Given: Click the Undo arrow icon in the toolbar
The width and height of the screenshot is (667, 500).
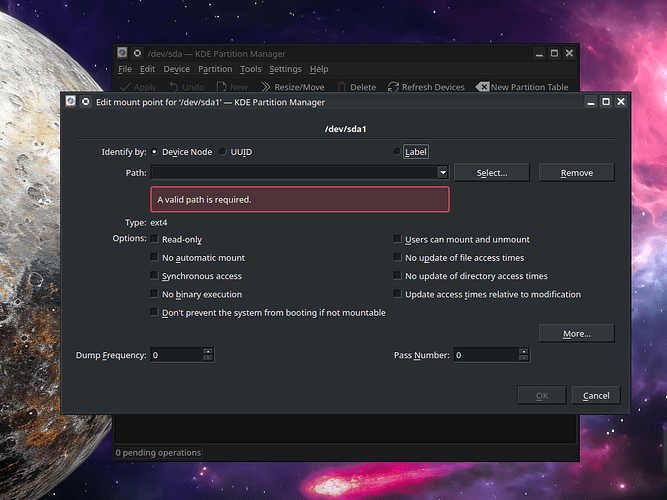Looking at the screenshot, I should point(174,87).
